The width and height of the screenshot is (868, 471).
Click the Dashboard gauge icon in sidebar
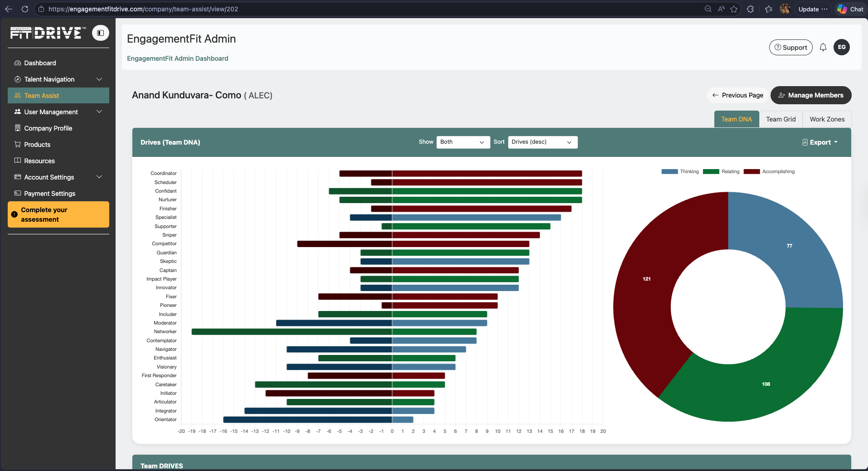pos(18,63)
